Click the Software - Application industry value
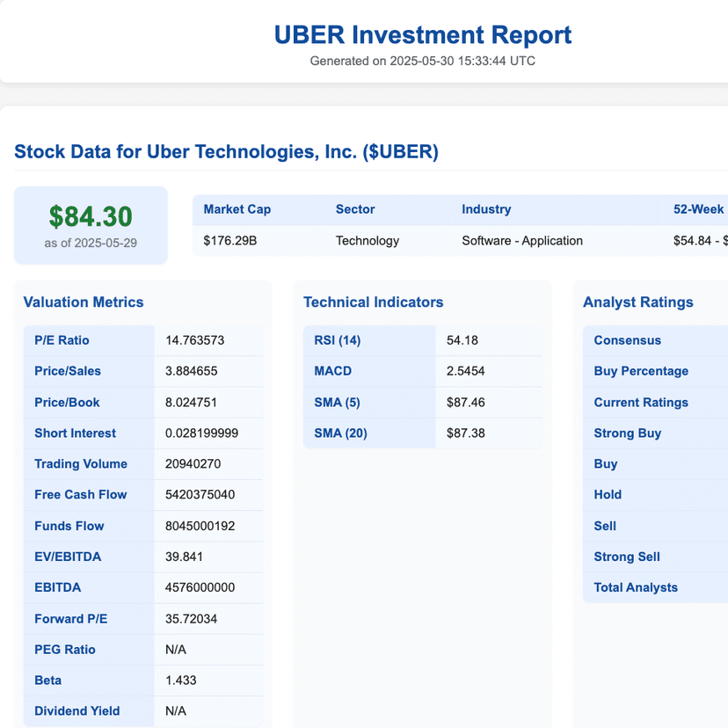Image resolution: width=728 pixels, height=728 pixels. tap(522, 240)
